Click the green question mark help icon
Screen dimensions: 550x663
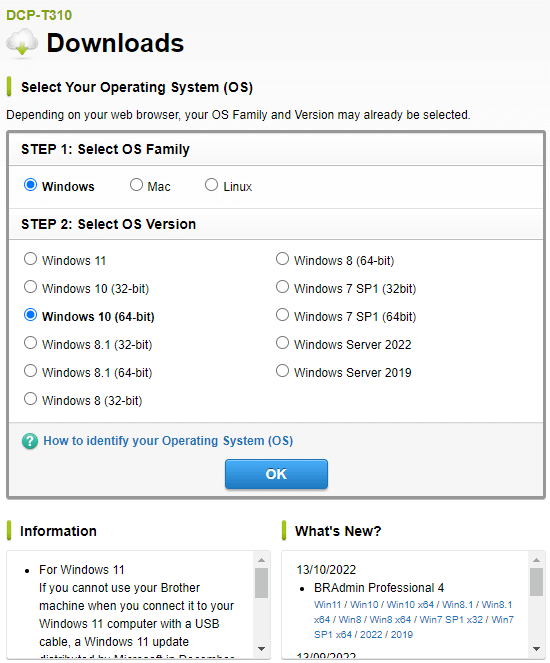coord(30,441)
